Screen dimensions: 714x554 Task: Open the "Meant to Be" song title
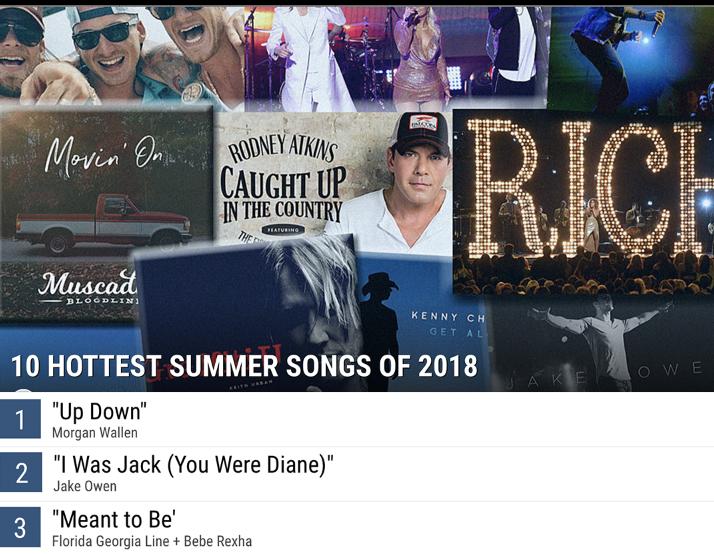click(x=115, y=519)
